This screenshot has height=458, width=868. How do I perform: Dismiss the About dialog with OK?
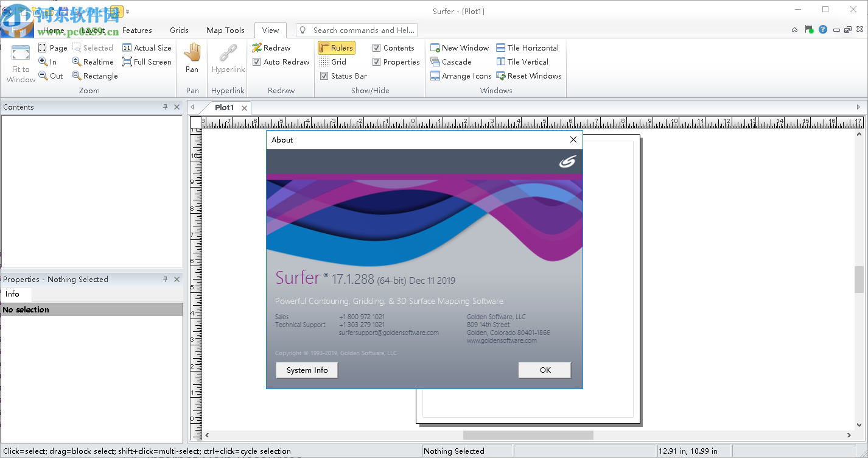click(x=544, y=370)
